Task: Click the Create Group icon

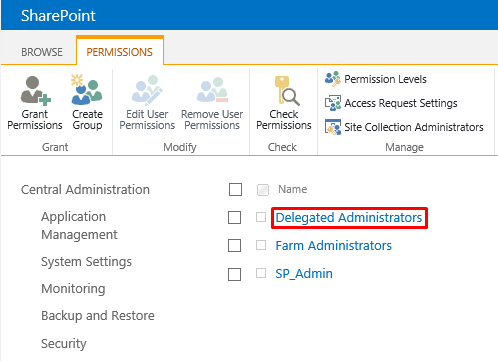Action: [x=87, y=90]
